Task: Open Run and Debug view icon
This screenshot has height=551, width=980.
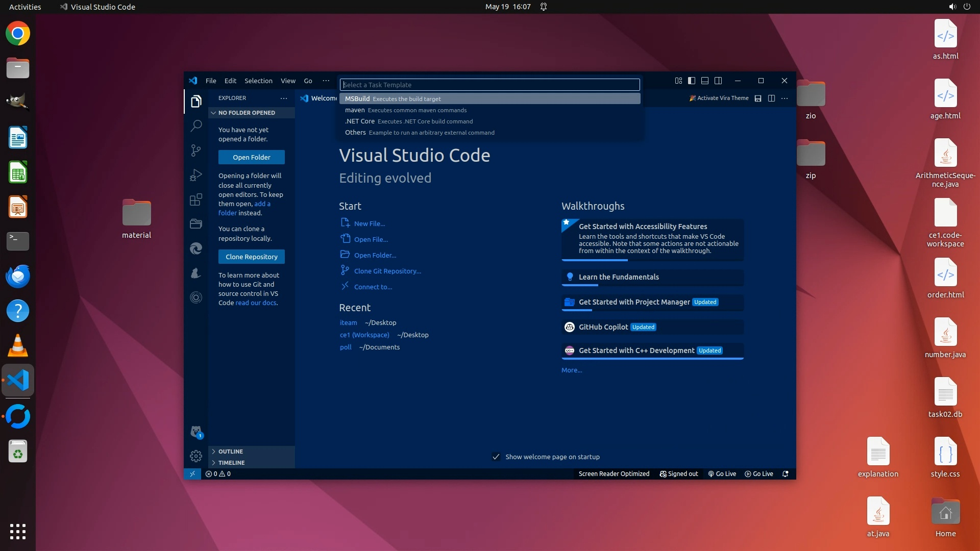Action: point(196,175)
